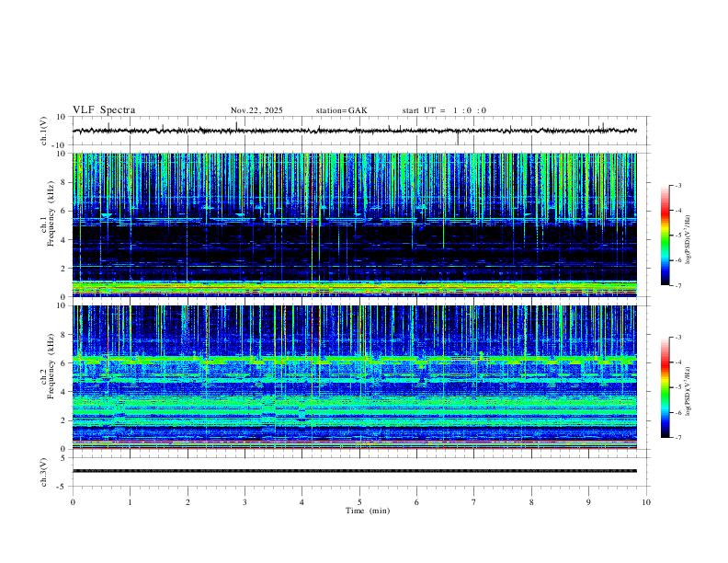This screenshot has width=728, height=563.
Task: Click the "VLF Spectra" title text
Action: (104, 110)
